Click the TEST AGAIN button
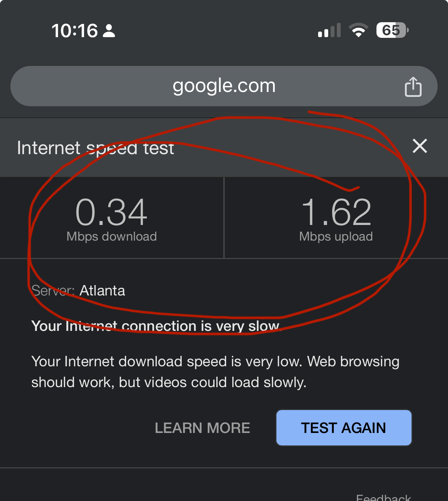This screenshot has height=501, width=448. [344, 428]
